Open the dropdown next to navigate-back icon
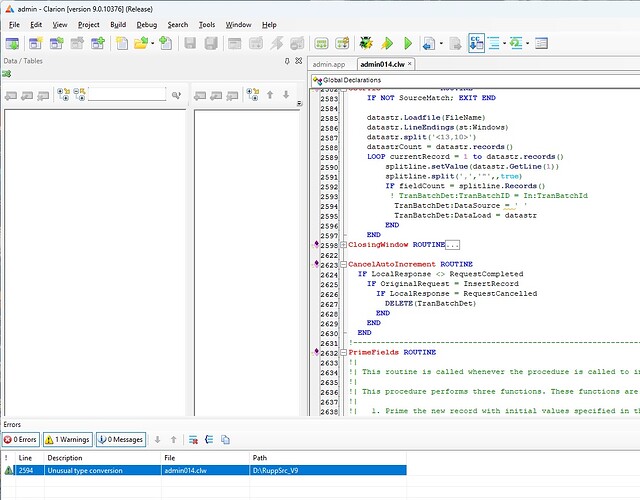This screenshot has height=500, width=640. 441,43
